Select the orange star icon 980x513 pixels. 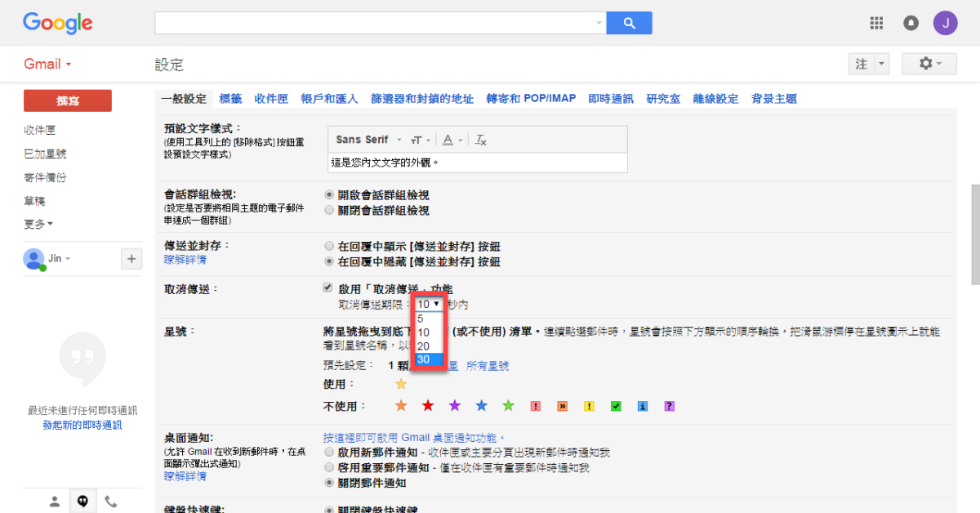pos(401,405)
